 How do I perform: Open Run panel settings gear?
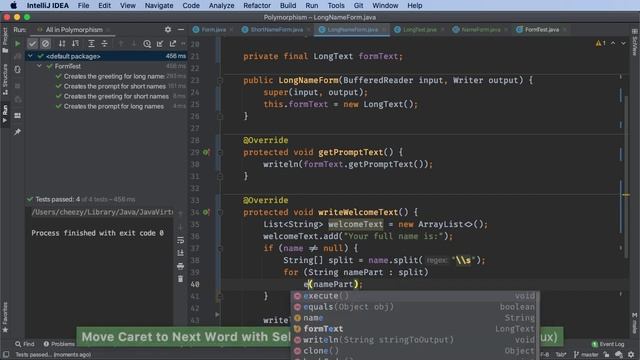168,29
